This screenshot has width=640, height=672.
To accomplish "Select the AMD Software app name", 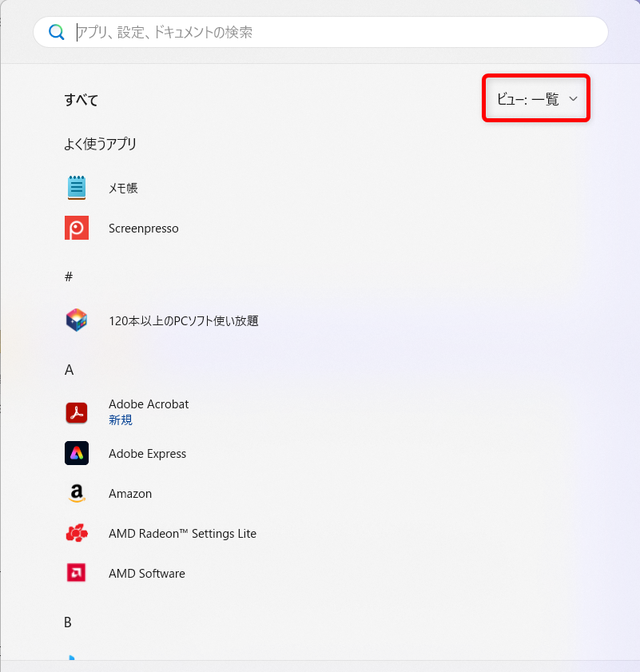I will pos(147,574).
